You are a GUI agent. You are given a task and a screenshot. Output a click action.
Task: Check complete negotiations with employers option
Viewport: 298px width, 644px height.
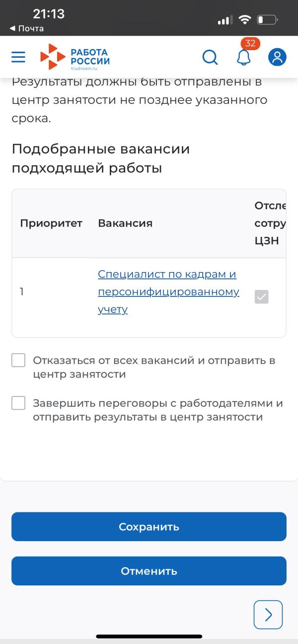pyautogui.click(x=18, y=403)
